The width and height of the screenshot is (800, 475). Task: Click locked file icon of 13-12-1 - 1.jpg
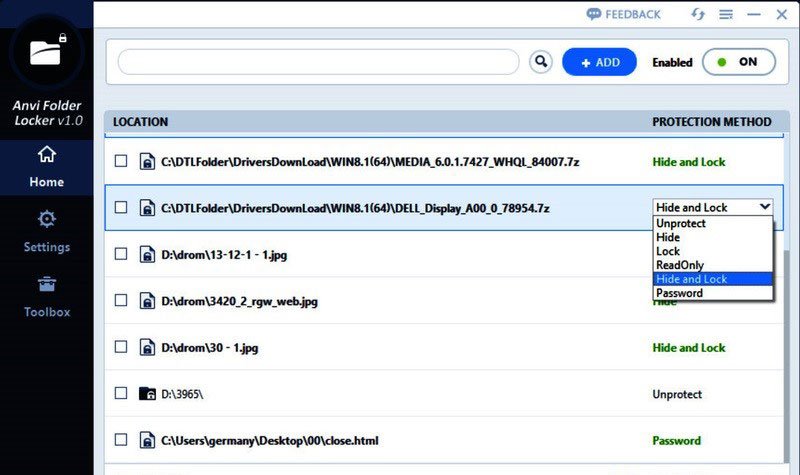tap(147, 255)
